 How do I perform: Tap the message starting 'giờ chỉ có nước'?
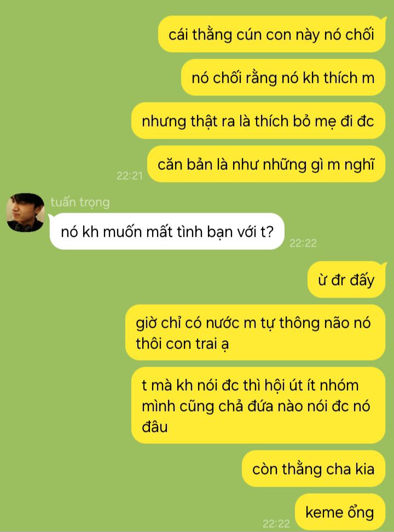click(x=256, y=333)
